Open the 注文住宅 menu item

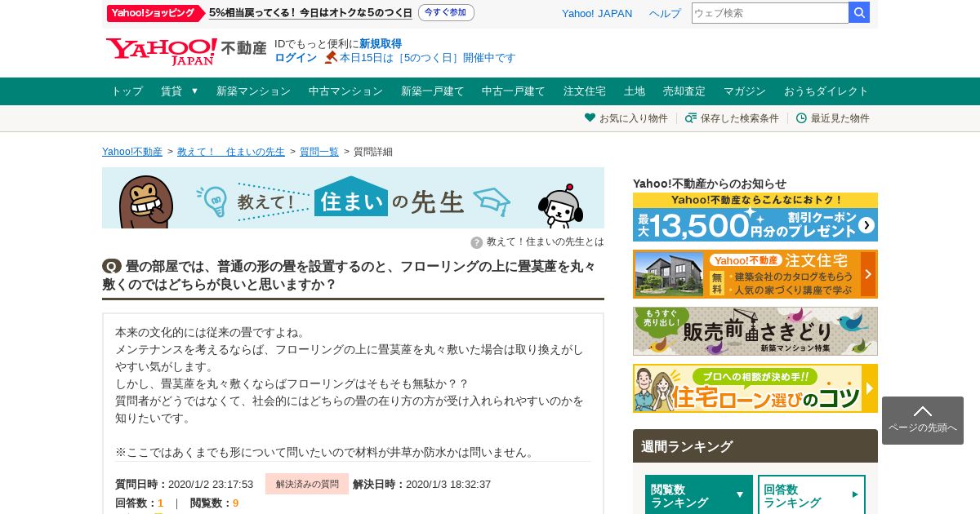[x=585, y=91]
